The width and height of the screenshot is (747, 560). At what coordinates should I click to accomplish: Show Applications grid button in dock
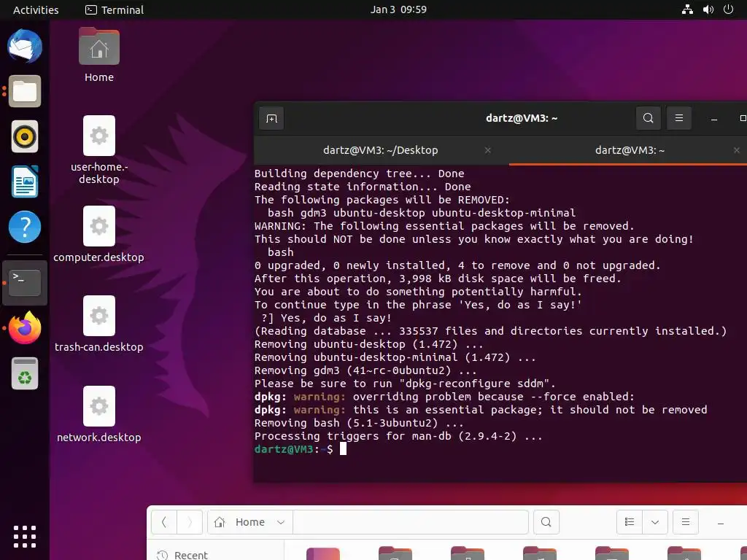[x=25, y=537]
